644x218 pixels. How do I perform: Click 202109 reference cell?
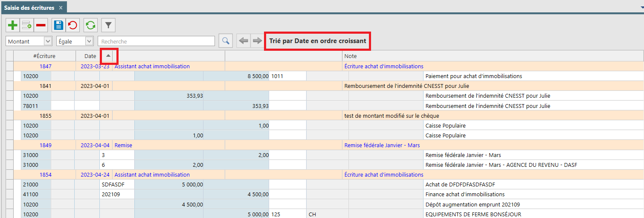tap(117, 194)
